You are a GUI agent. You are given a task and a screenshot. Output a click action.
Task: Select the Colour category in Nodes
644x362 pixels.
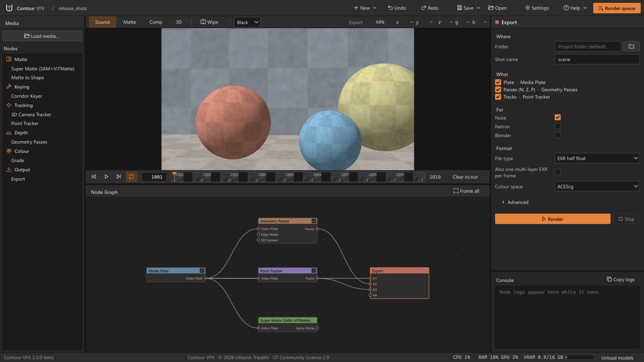click(x=42, y=151)
